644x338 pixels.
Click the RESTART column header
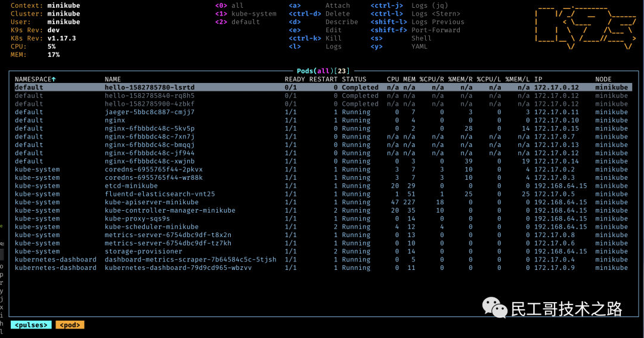tap(323, 79)
